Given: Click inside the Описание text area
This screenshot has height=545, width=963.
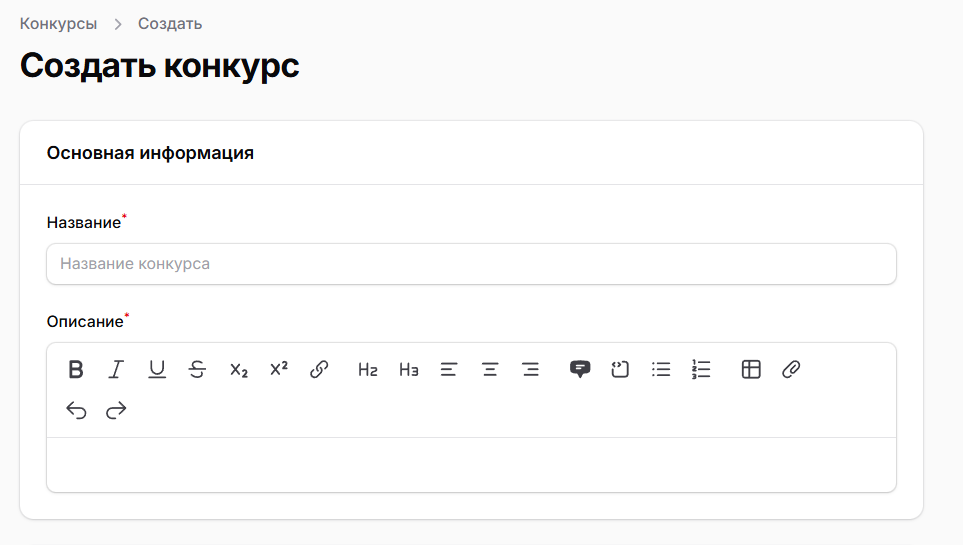Looking at the screenshot, I should tap(472, 465).
